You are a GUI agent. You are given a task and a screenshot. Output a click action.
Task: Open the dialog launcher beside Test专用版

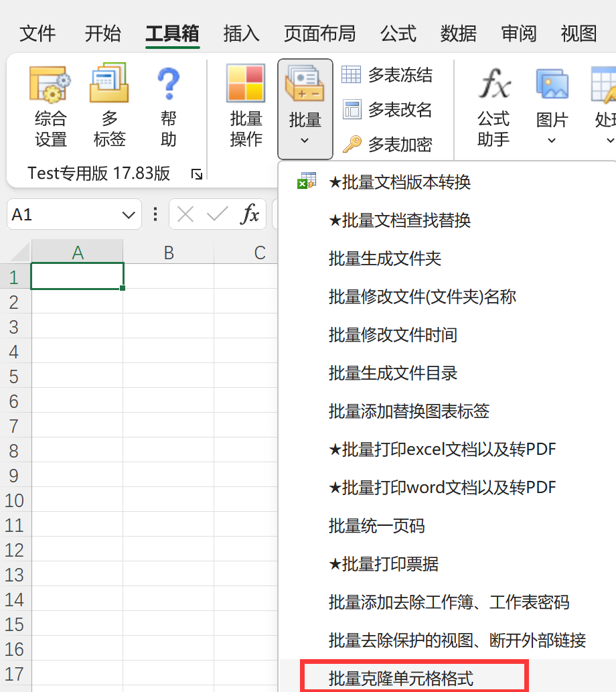click(197, 174)
